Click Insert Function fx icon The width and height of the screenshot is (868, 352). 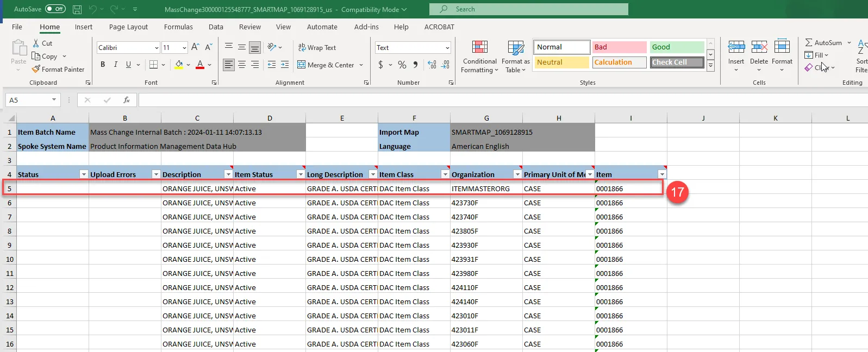126,100
